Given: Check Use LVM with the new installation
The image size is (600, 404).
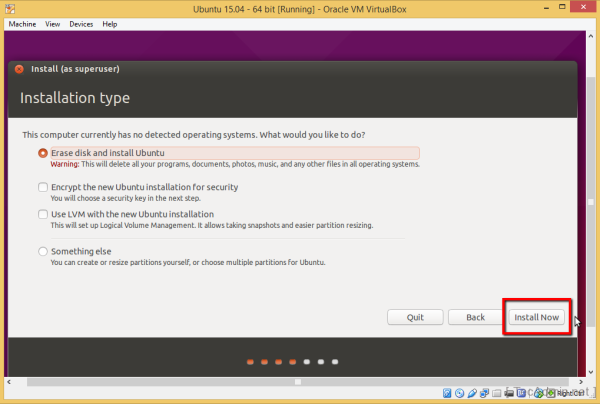Looking at the screenshot, I should [x=42, y=214].
